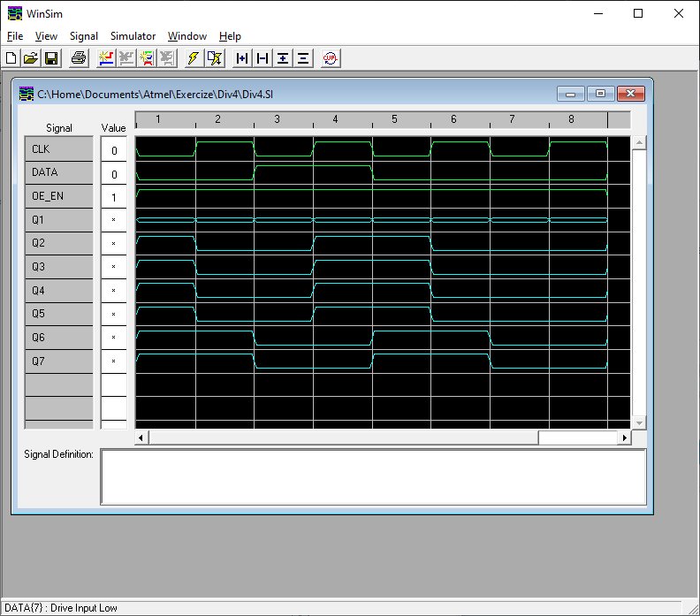Click the Open file folder icon
700x616 pixels.
[x=30, y=58]
